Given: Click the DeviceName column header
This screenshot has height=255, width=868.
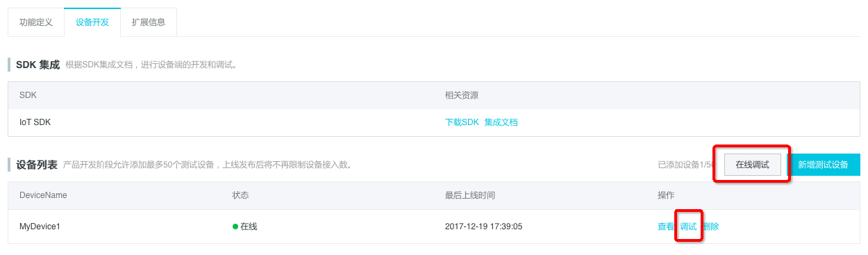Looking at the screenshot, I should click(43, 195).
